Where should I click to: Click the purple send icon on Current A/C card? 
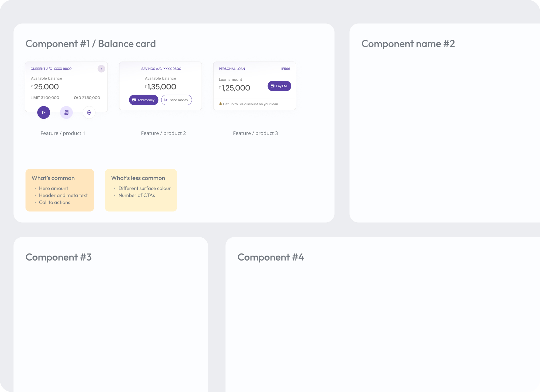point(43,112)
